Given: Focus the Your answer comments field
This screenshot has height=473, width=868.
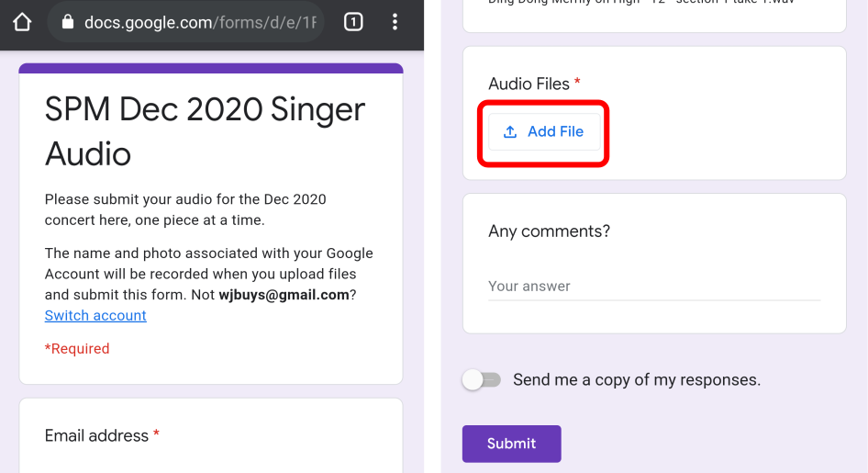Looking at the screenshot, I should tap(653, 287).
